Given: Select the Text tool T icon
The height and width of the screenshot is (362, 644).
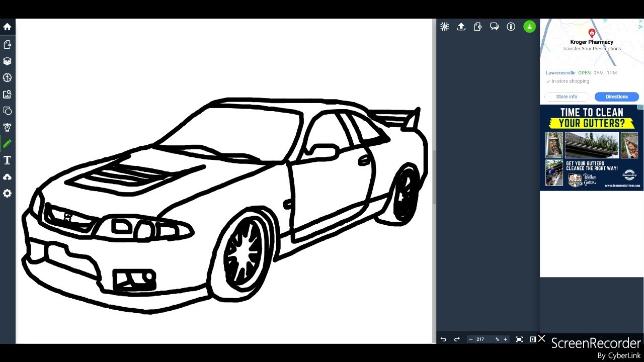Looking at the screenshot, I should click(7, 160).
